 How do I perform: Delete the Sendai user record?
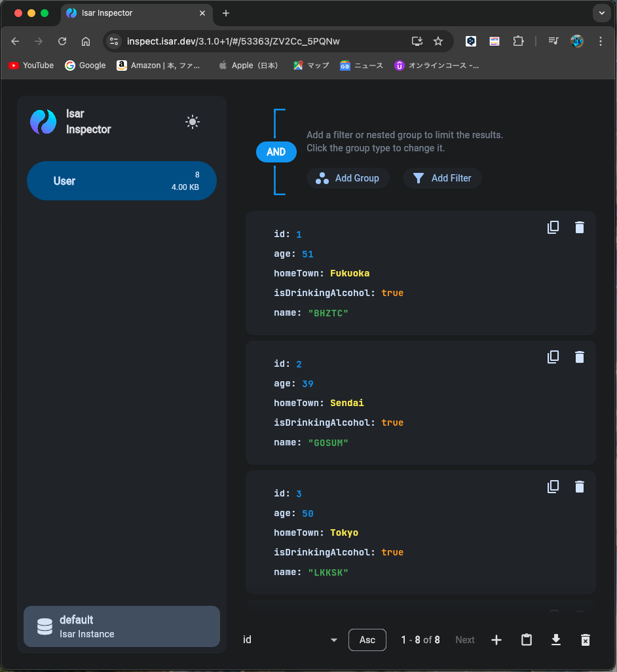click(x=579, y=357)
